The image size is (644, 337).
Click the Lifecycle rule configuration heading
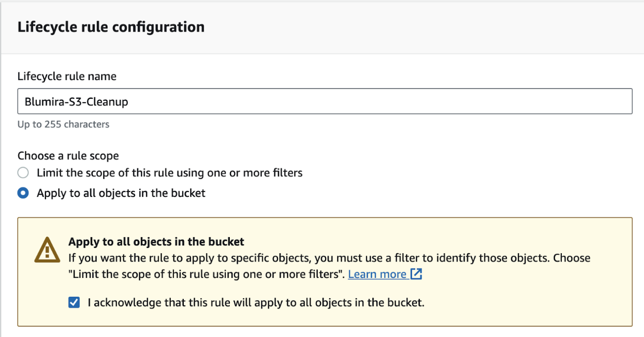pyautogui.click(x=111, y=27)
